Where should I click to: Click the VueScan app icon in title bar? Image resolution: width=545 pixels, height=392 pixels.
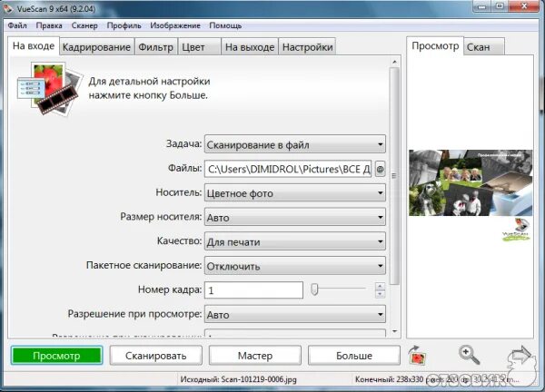8,8
